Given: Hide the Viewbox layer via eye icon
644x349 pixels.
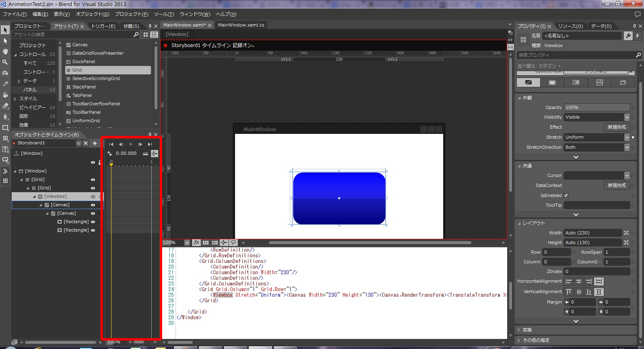Looking at the screenshot, I should 93,197.
